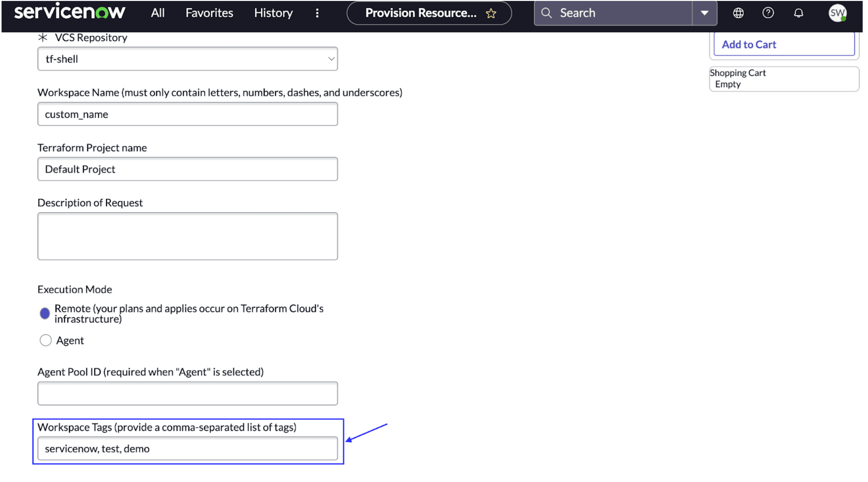868x482 pixels.
Task: Open the globe language selector icon
Action: (x=738, y=13)
